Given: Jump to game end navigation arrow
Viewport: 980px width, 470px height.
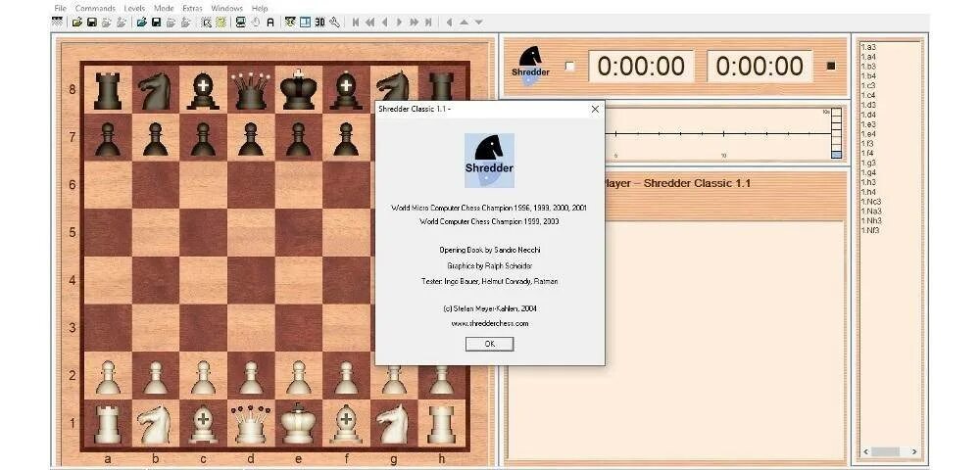Looking at the screenshot, I should point(428,23).
